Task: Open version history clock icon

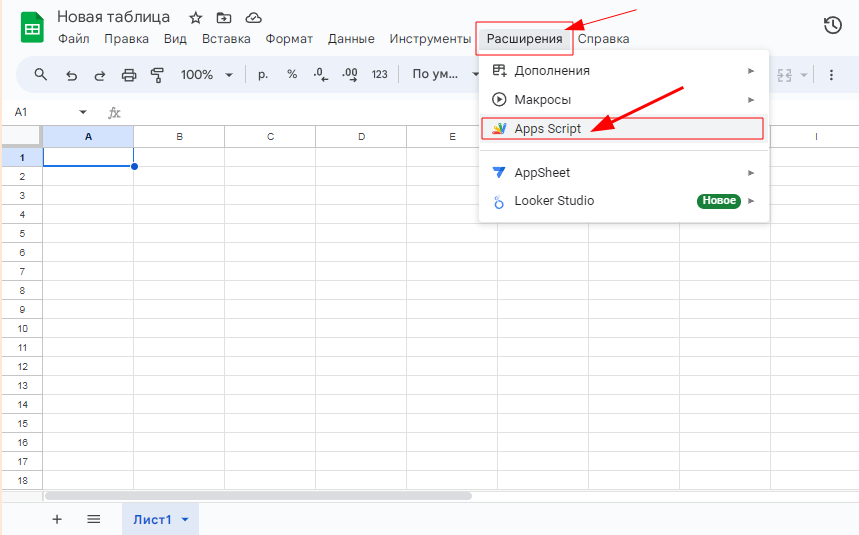Action: [833, 25]
